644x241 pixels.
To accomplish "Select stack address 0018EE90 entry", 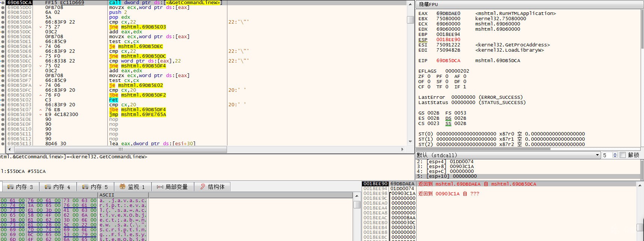I will tap(375, 184).
